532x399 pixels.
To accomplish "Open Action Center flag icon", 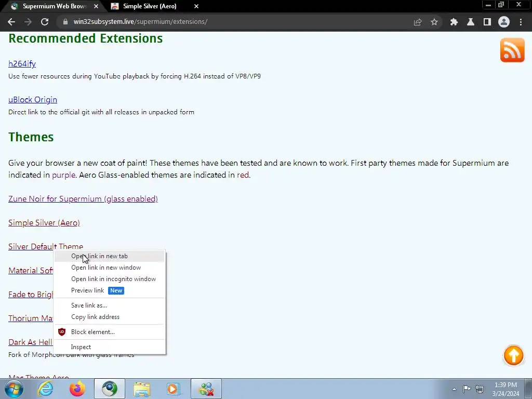I will [467, 389].
